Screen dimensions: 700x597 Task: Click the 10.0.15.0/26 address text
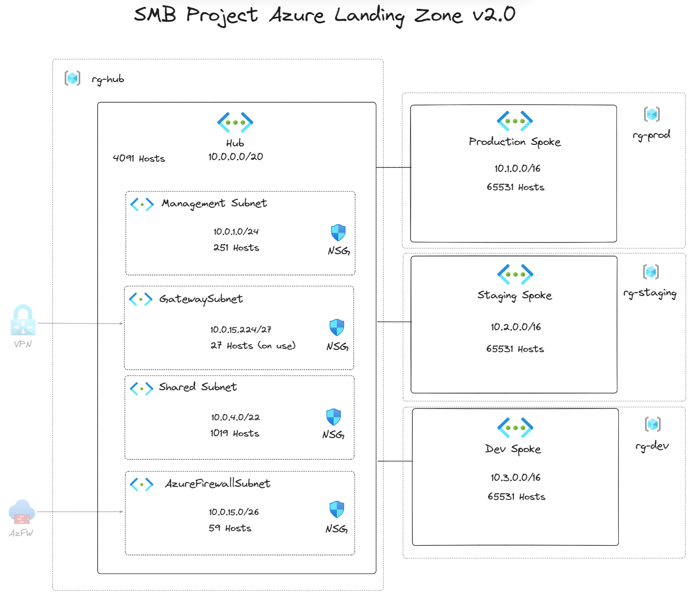234,512
